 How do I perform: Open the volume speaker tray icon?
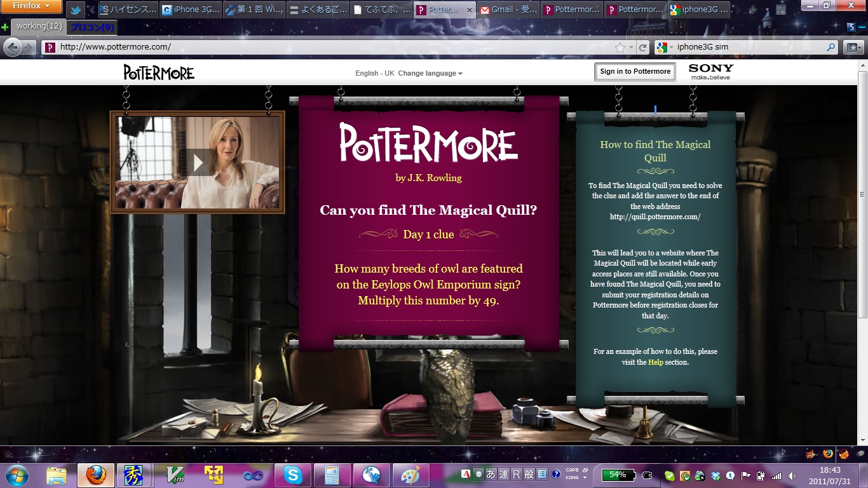point(792,475)
